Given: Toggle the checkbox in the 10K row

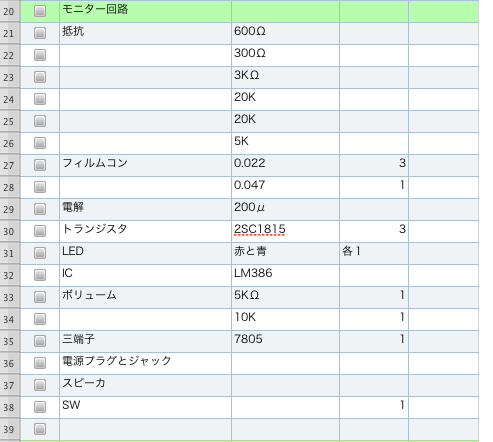Looking at the screenshot, I should click(40, 319).
